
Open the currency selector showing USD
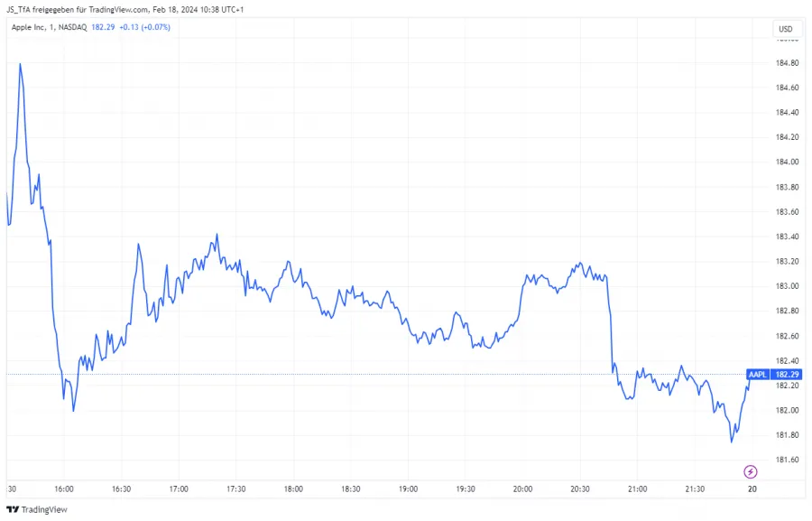pos(785,28)
